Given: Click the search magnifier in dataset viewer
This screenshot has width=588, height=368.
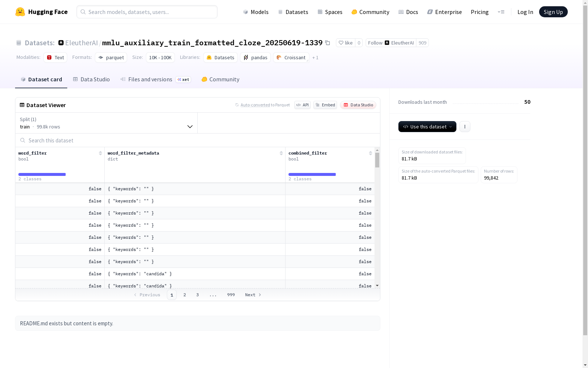Looking at the screenshot, I should pyautogui.click(x=23, y=140).
